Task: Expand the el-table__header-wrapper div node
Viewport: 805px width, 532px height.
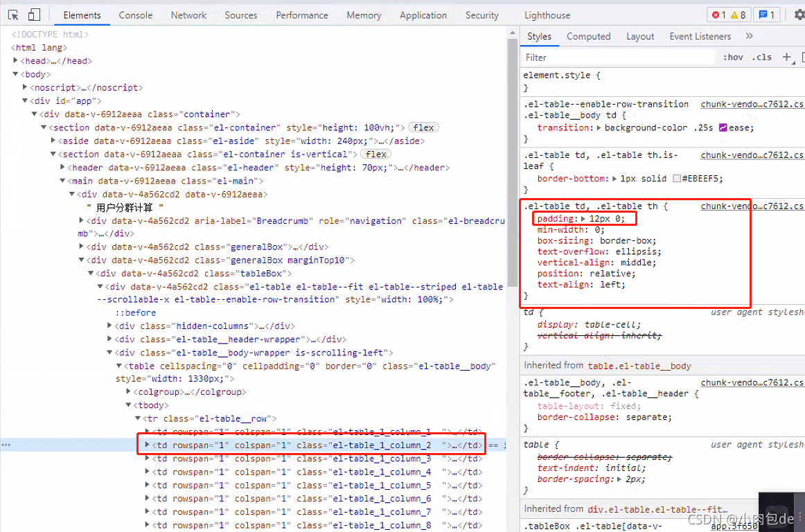Action: point(109,339)
